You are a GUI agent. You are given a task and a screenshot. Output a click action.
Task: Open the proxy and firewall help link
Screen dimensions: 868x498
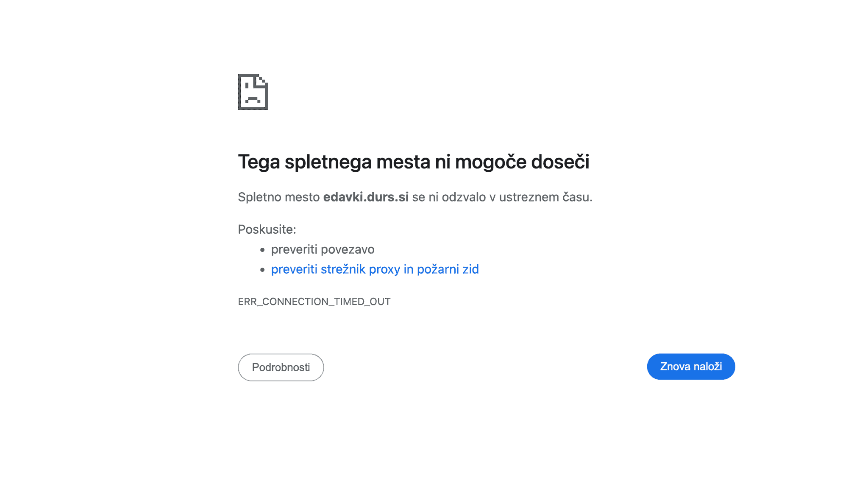375,269
